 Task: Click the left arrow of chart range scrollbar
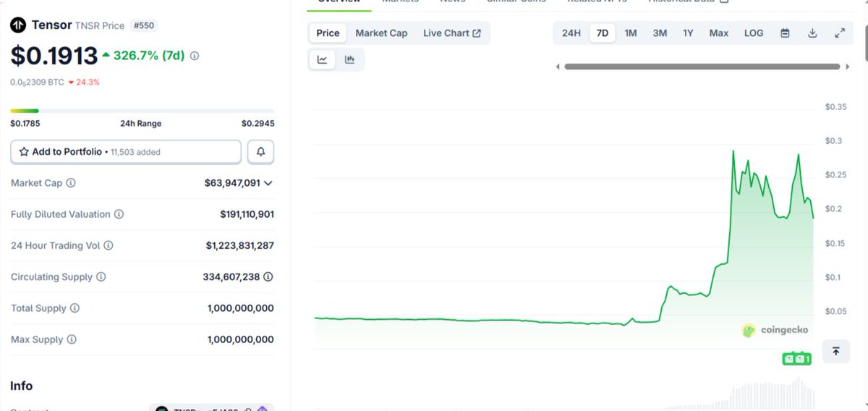coord(558,67)
